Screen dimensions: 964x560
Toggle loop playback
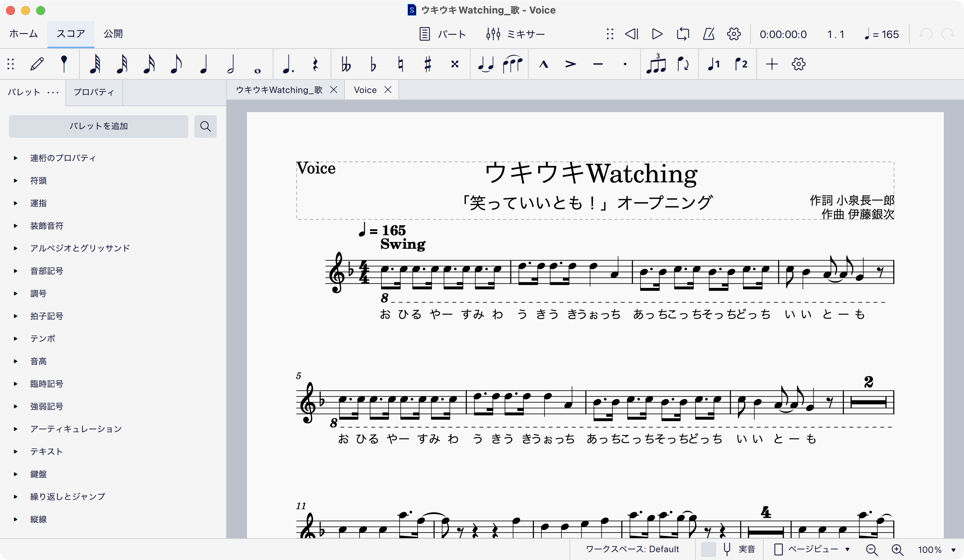click(x=683, y=34)
